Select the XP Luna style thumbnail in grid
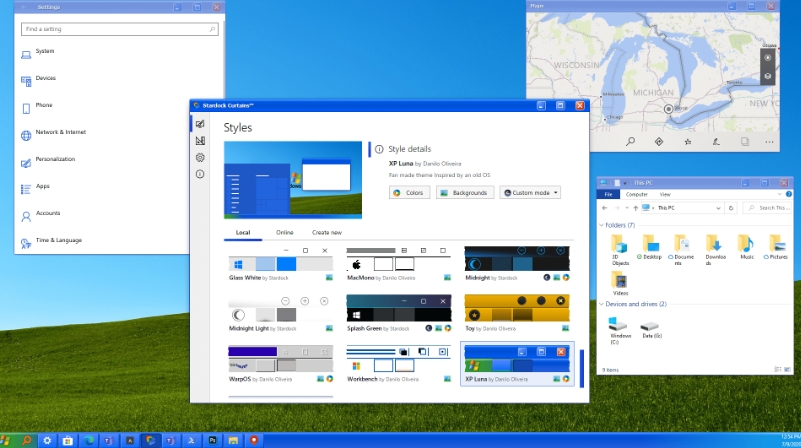Viewport: 801px width, 448px height. (517, 364)
